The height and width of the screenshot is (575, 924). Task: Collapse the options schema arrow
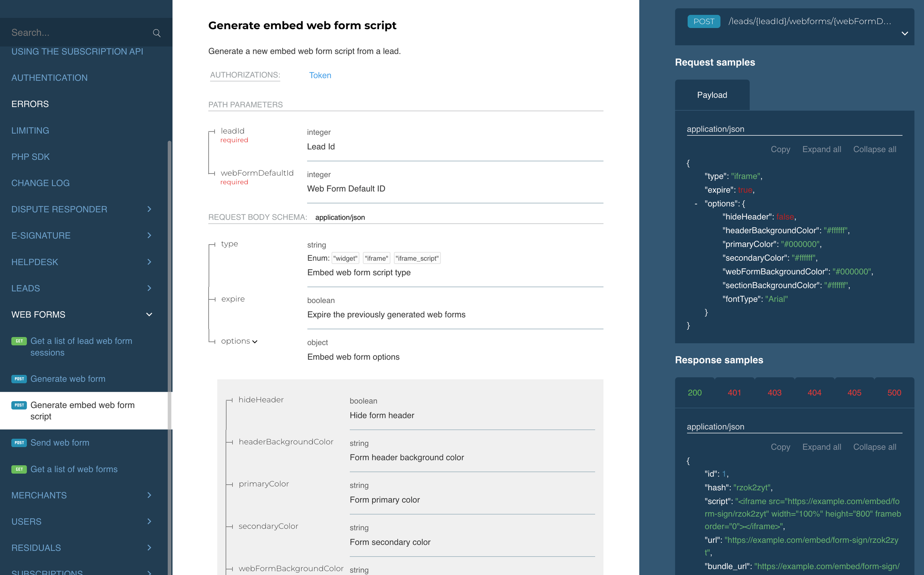pos(254,342)
